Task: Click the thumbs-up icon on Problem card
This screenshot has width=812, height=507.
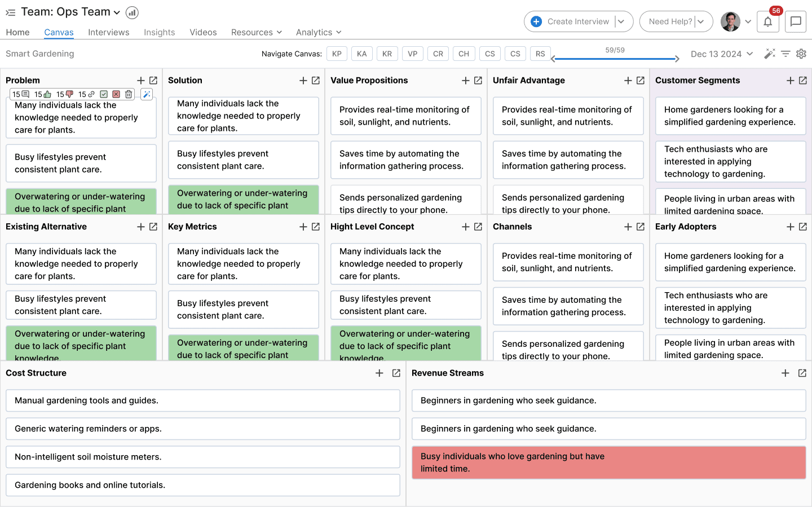Action: 47,94
